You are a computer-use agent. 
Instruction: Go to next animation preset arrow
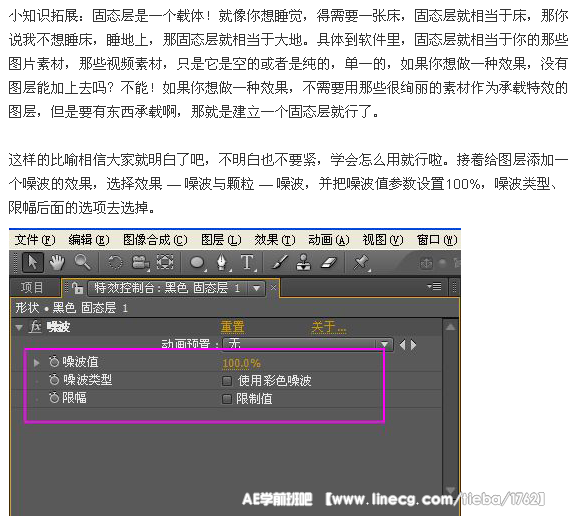pyautogui.click(x=414, y=345)
